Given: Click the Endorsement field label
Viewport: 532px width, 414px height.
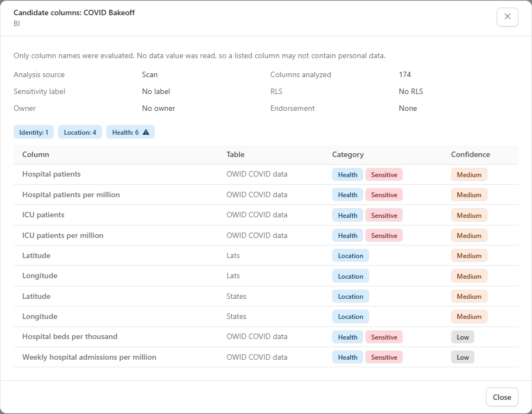Looking at the screenshot, I should (293, 108).
